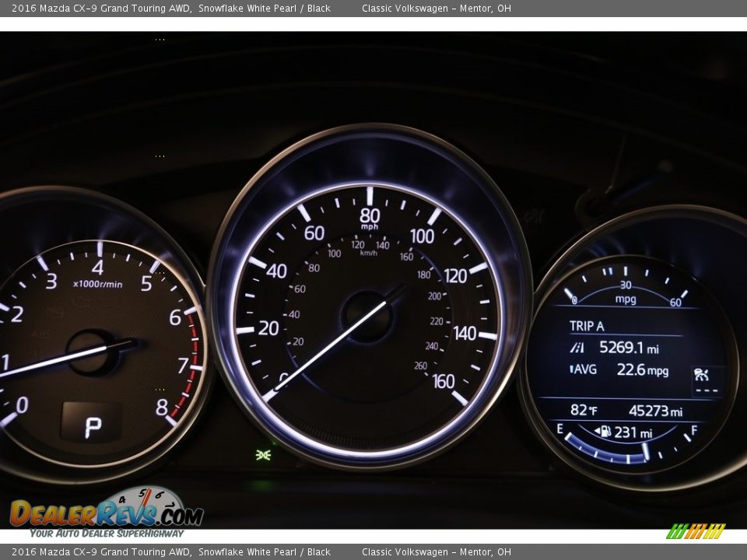Click the colored stripes logo bottom right
This screenshot has width=747, height=560.
(x=696, y=531)
